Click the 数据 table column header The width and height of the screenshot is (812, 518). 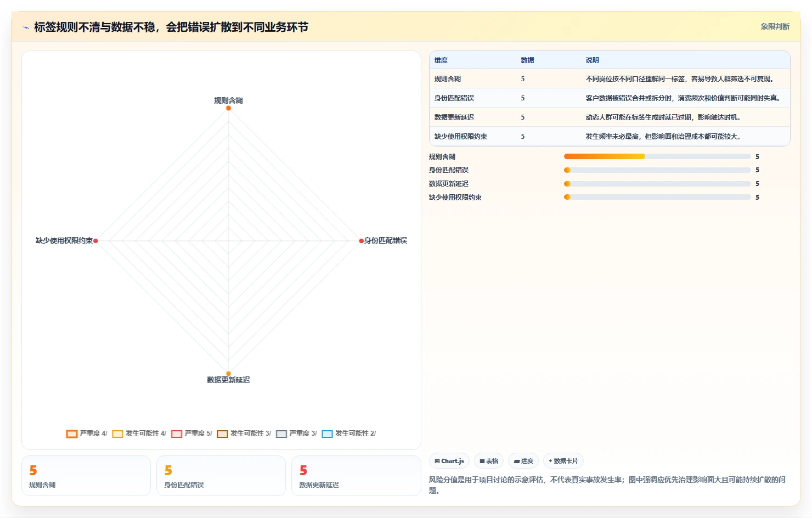pos(527,60)
